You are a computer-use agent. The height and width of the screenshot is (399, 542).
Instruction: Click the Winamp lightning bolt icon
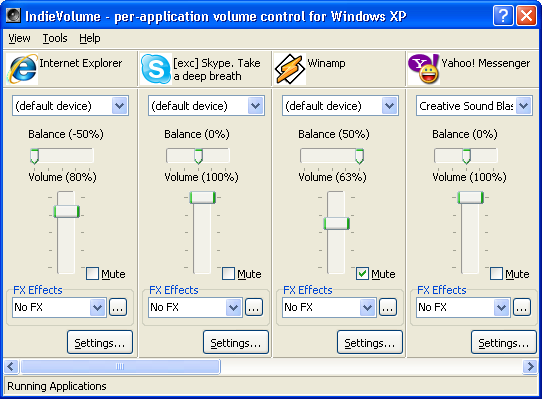click(x=290, y=69)
